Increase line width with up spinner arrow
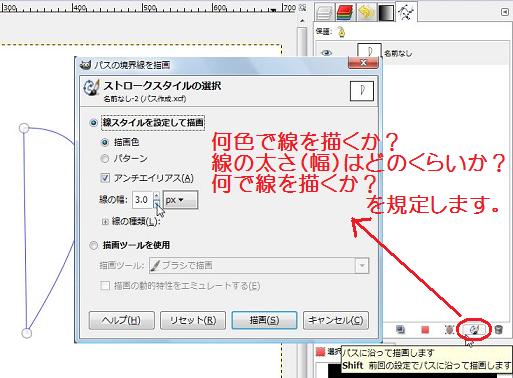The height and width of the screenshot is (378, 513). (x=156, y=196)
